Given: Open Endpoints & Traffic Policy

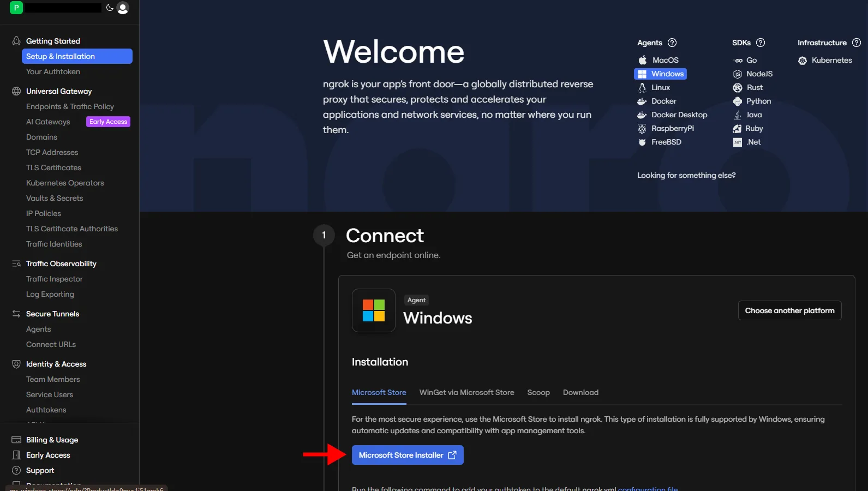Looking at the screenshot, I should [70, 106].
